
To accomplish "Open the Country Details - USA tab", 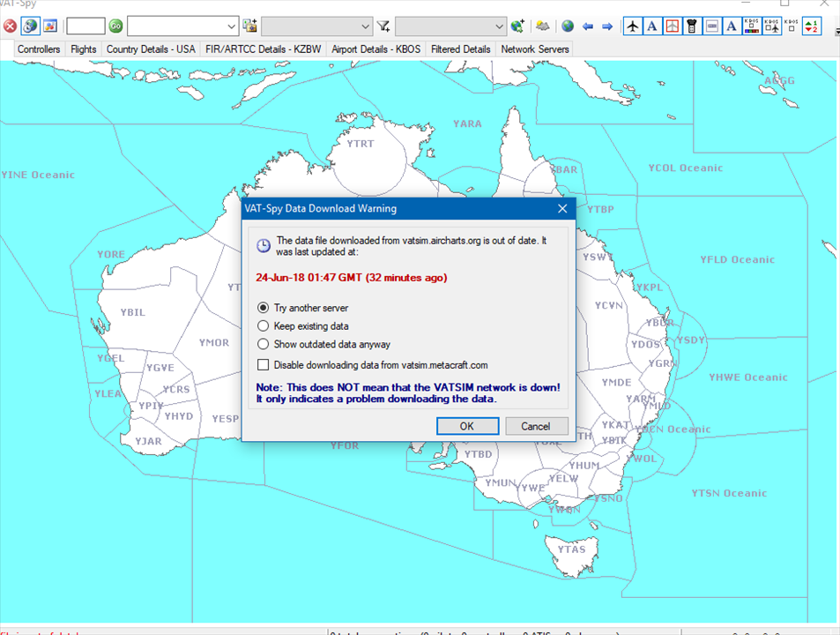I will pos(151,49).
